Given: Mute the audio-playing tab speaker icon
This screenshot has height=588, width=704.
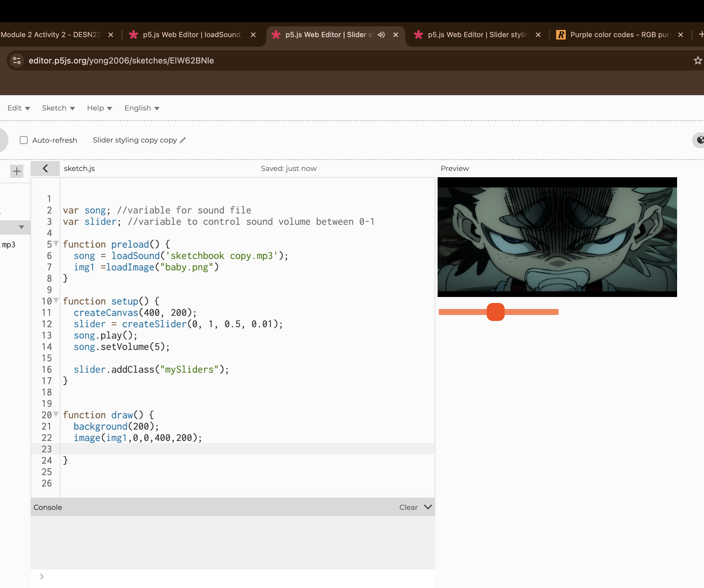Looking at the screenshot, I should click(381, 34).
